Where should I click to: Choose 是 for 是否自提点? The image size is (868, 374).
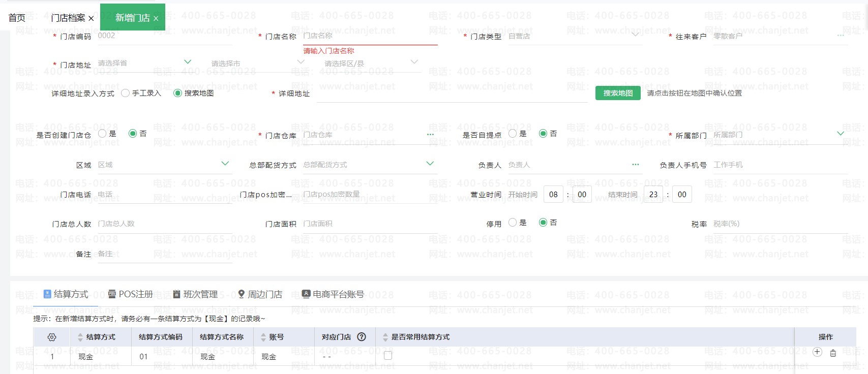tap(513, 133)
